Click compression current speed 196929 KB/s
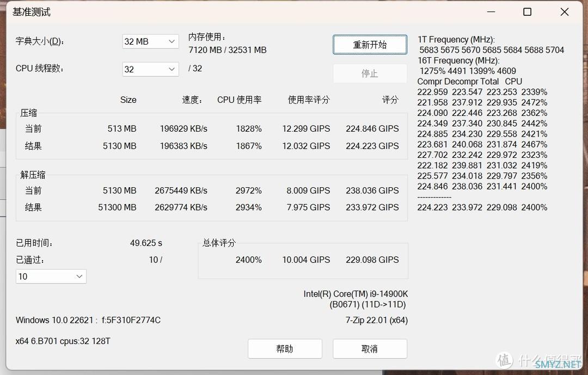588x375 pixels. coord(183,128)
